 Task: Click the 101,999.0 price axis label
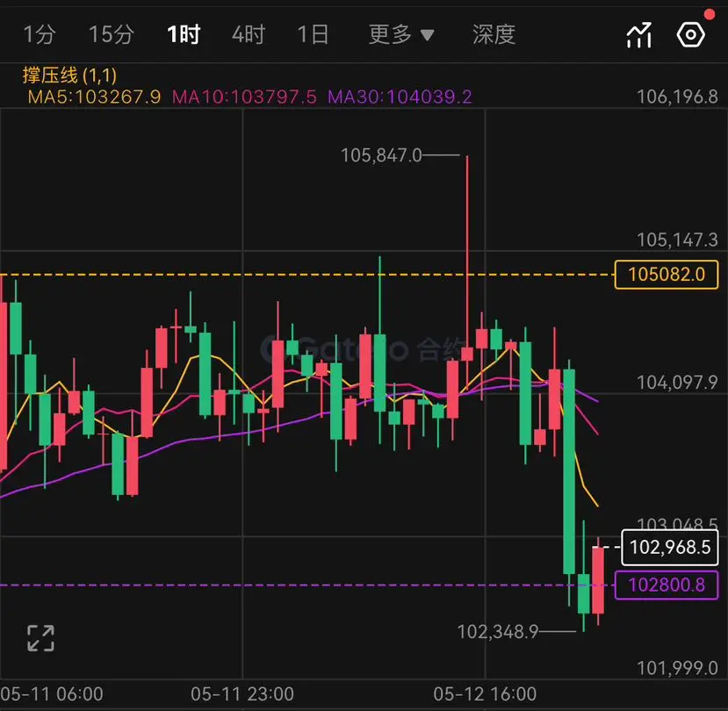[x=677, y=669]
